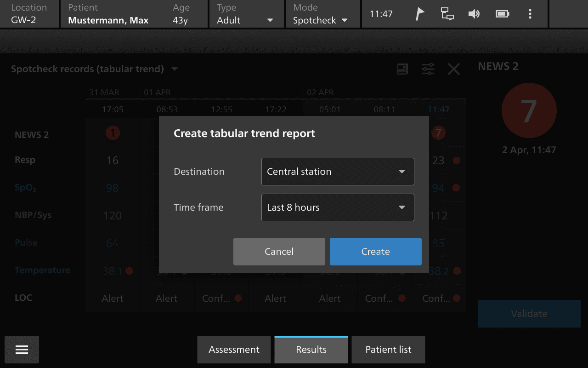Click the clock showing 11:47 in the top bar

pos(381,14)
